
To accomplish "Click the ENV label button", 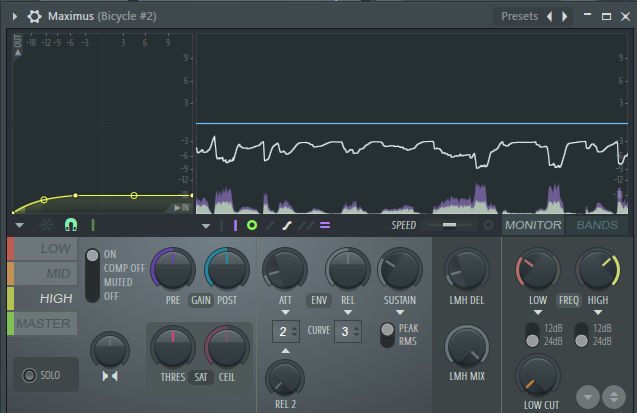I will [319, 301].
